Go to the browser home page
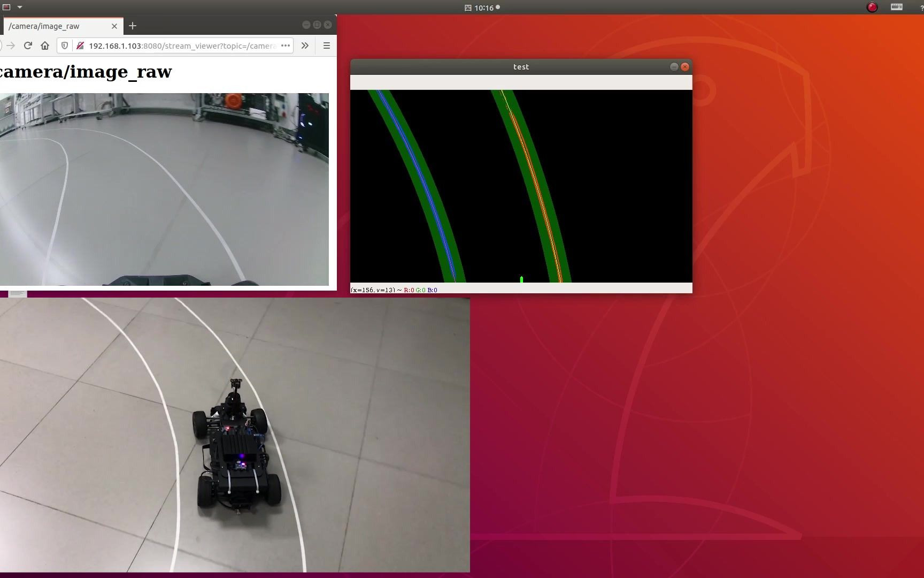This screenshot has width=924, height=578. [45, 46]
